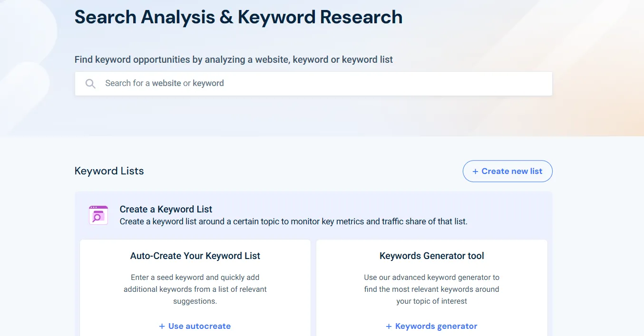Click the plus icon in Create new list

pos(475,172)
